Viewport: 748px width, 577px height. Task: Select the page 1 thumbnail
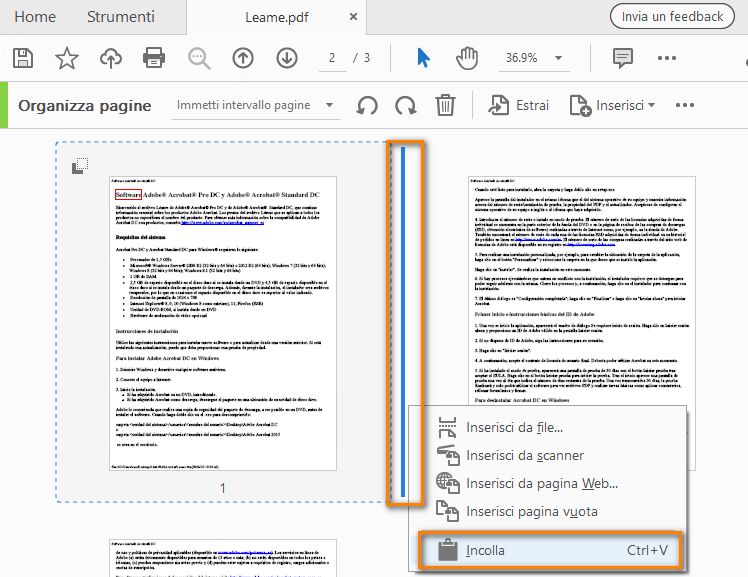pos(223,323)
